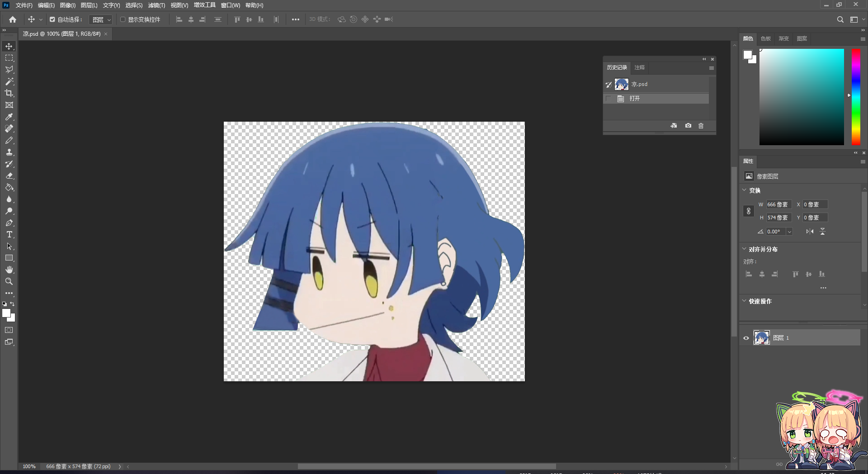Reset default foreground and background colors
Image resolution: width=868 pixels, height=474 pixels.
coord(5,304)
